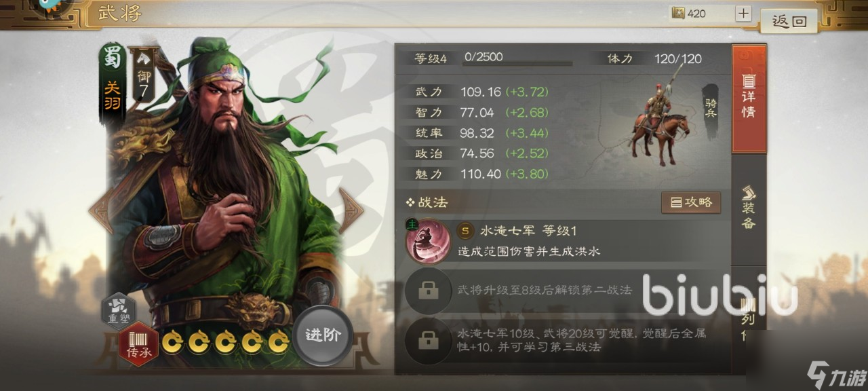Switch to previous general with left arrow
This screenshot has width=868, height=391.
click(x=103, y=211)
